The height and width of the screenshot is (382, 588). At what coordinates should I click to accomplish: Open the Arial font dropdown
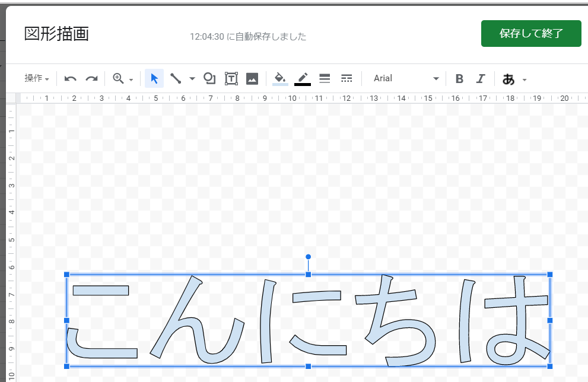(x=406, y=78)
